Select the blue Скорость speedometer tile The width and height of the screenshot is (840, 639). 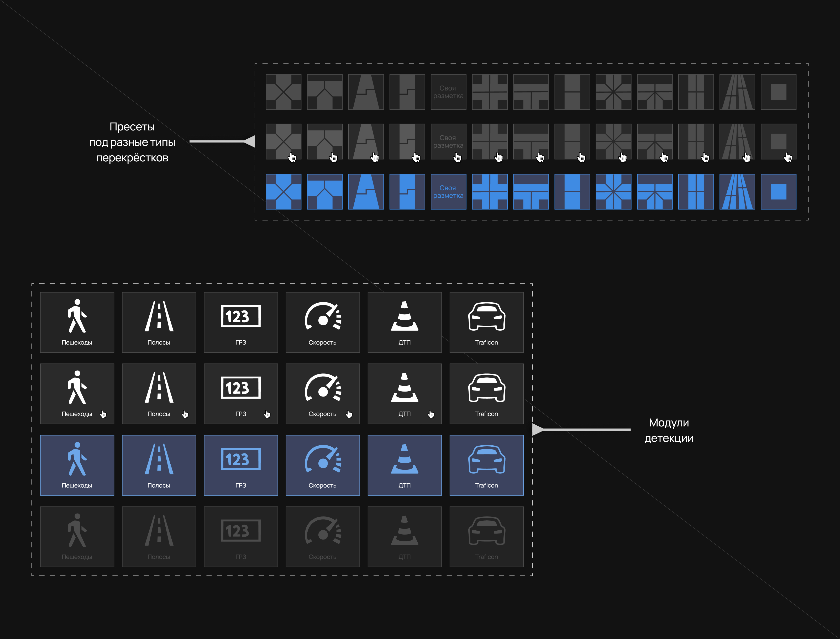(323, 465)
